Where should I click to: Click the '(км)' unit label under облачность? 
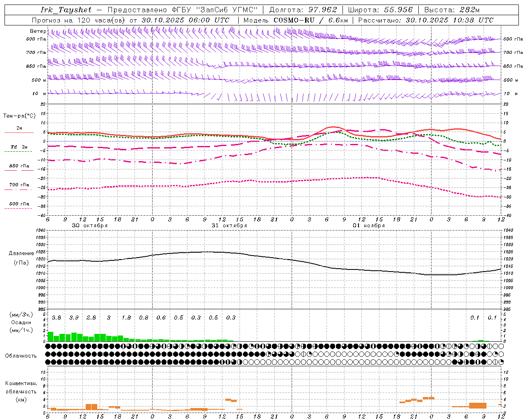[x=21, y=399]
